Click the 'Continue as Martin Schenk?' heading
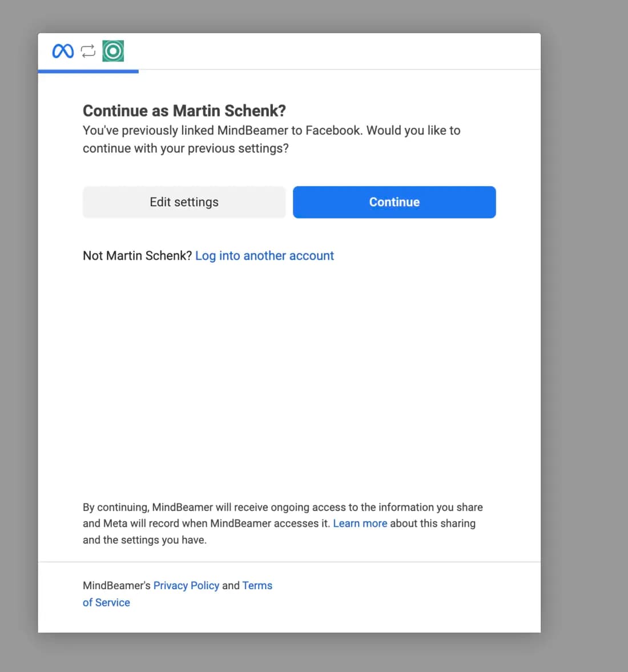Screen dimensions: 628x672 (184, 111)
